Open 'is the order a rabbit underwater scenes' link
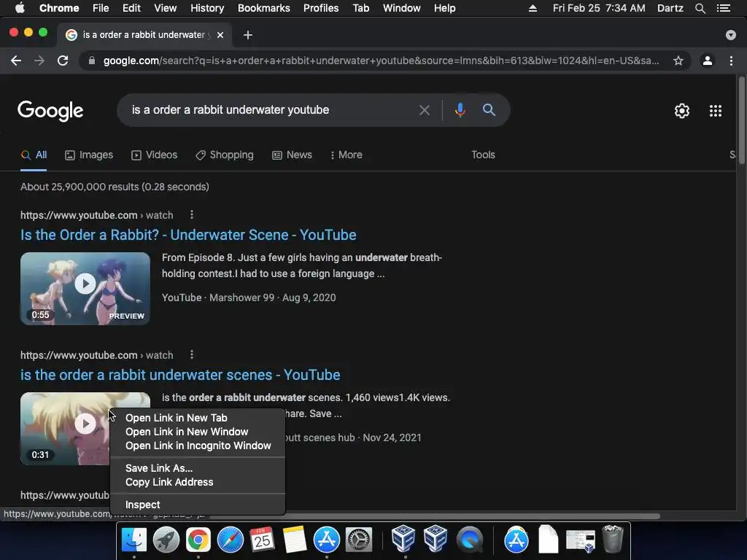This screenshot has width=747, height=560. pyautogui.click(x=180, y=375)
